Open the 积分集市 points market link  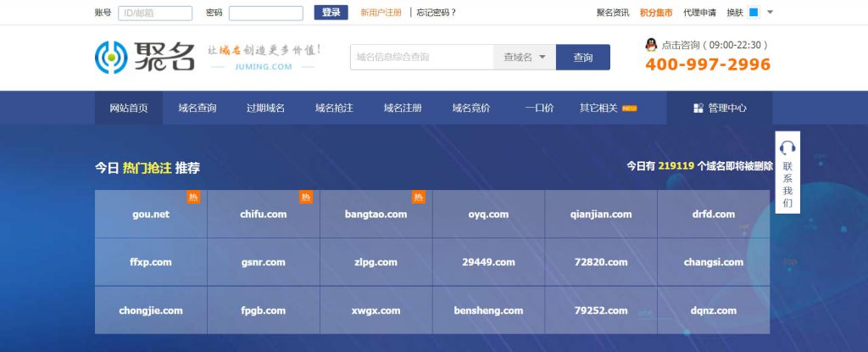(x=656, y=12)
